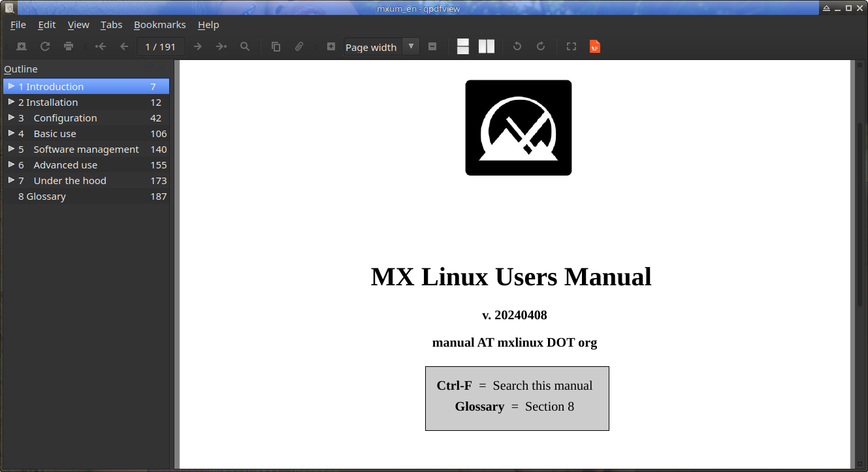Toggle continuous page layout mode

pyautogui.click(x=463, y=46)
